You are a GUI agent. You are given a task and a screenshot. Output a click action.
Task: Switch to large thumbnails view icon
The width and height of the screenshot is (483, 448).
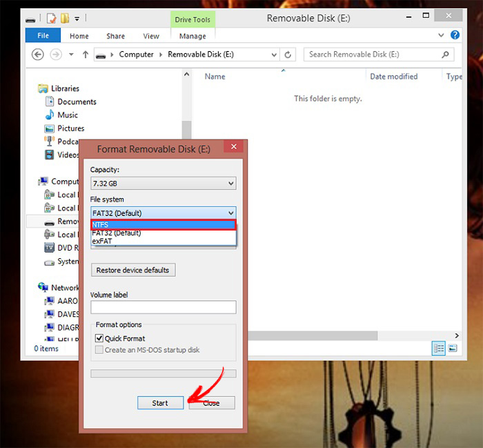tap(453, 349)
